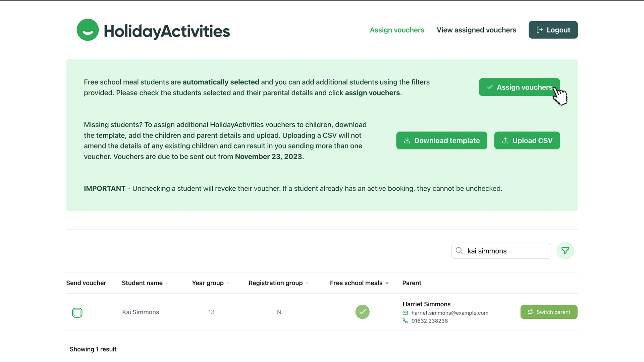Click the phone icon beside 01632 238238
Image resolution: width=644 pixels, height=362 pixels.
(405, 321)
